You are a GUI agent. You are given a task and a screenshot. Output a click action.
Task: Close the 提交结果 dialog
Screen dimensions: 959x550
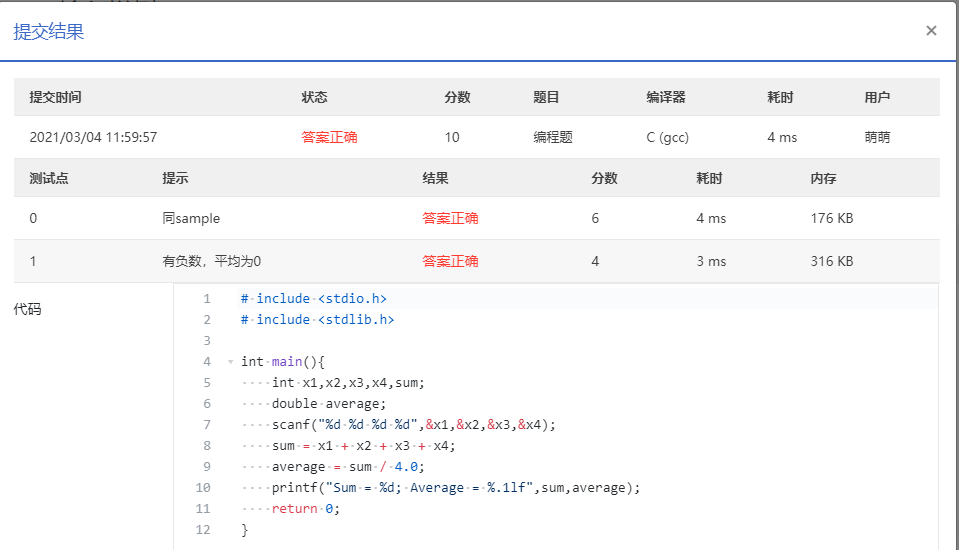(931, 31)
